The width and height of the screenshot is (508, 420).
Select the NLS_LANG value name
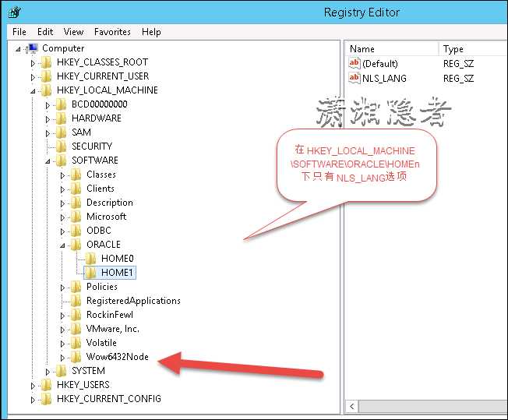tap(384, 78)
